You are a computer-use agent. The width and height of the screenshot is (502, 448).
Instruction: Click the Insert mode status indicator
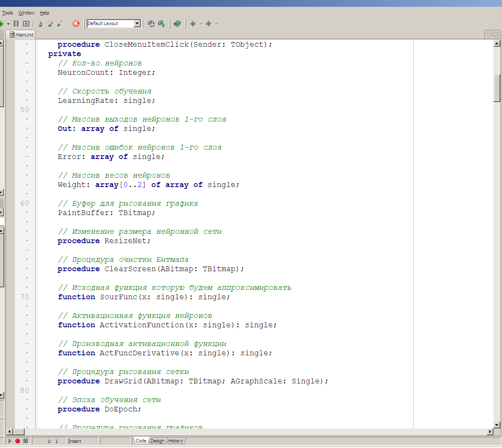coord(83,441)
